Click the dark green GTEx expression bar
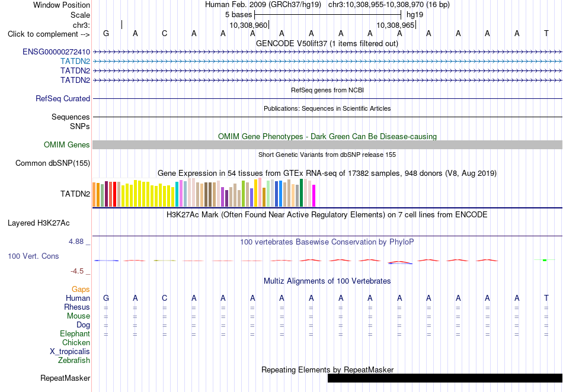This screenshot has width=563, height=392. 302,193
